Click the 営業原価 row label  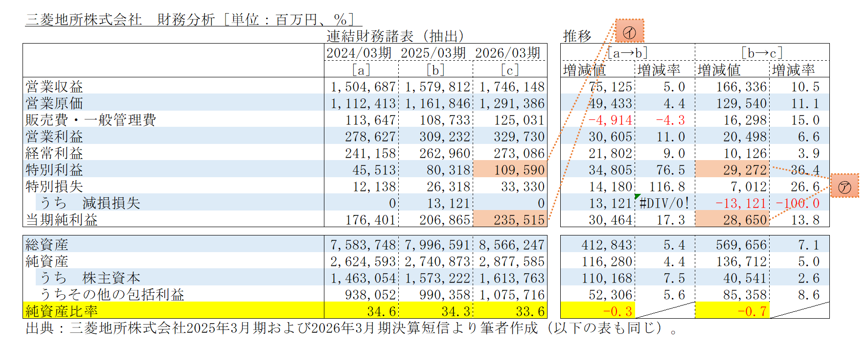click(x=54, y=103)
